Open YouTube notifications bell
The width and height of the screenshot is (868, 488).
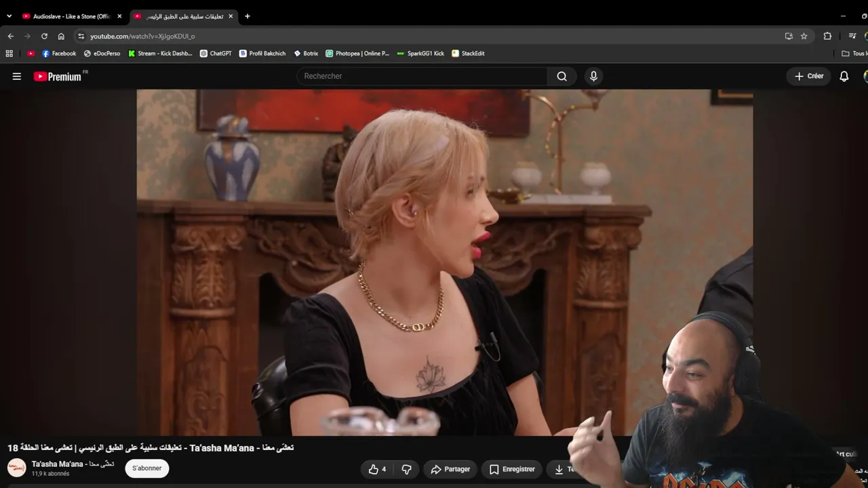(x=844, y=77)
